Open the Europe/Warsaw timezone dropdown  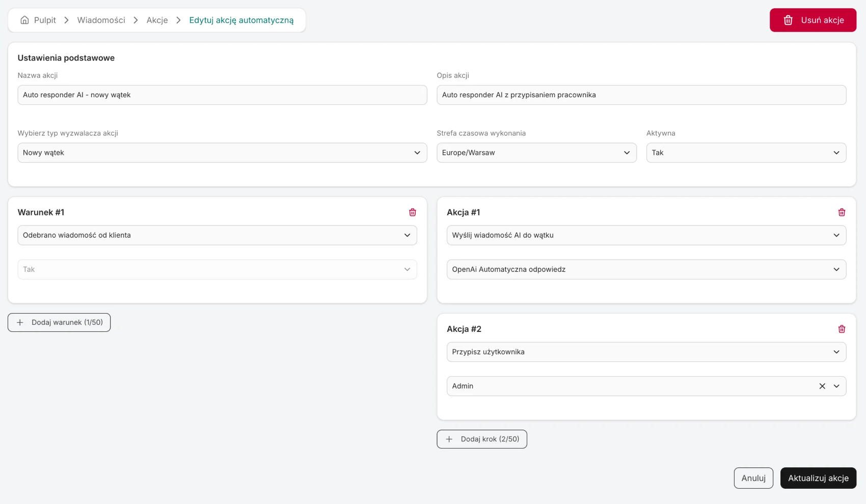pyautogui.click(x=536, y=153)
